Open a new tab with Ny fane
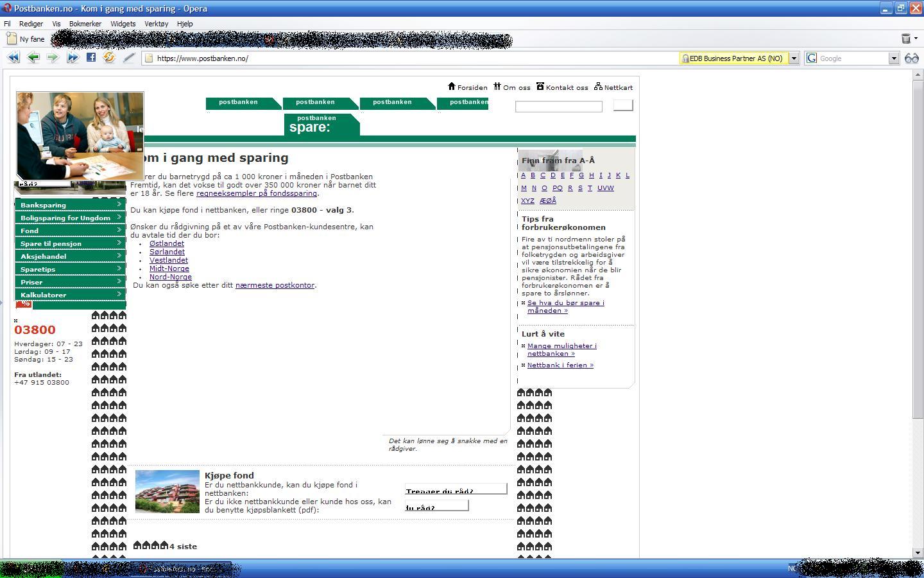Screen dimensions: 924x578 pos(26,39)
